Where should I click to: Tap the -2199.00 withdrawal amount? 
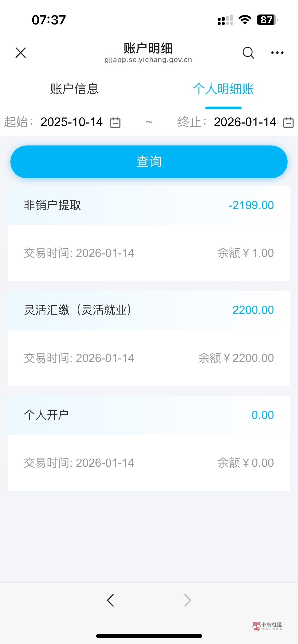(251, 205)
